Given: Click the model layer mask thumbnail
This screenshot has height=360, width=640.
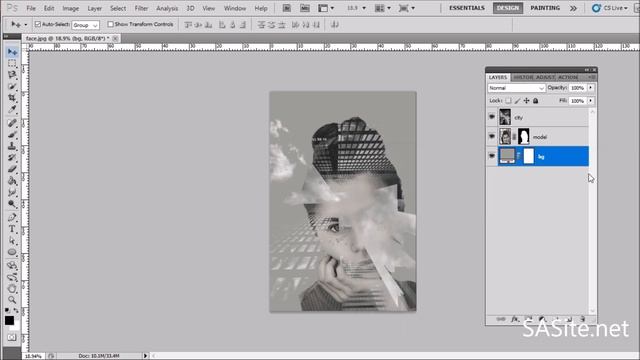Looking at the screenshot, I should 524,136.
